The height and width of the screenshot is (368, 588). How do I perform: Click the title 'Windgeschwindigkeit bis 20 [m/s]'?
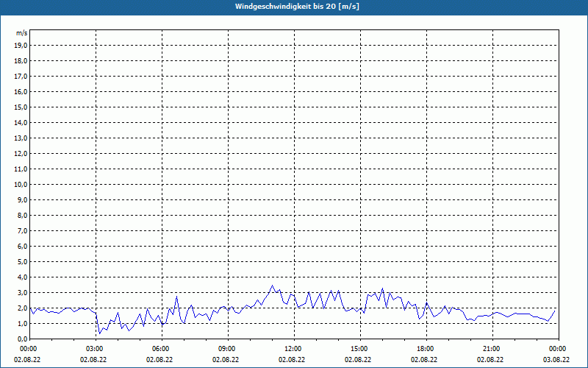(x=297, y=7)
